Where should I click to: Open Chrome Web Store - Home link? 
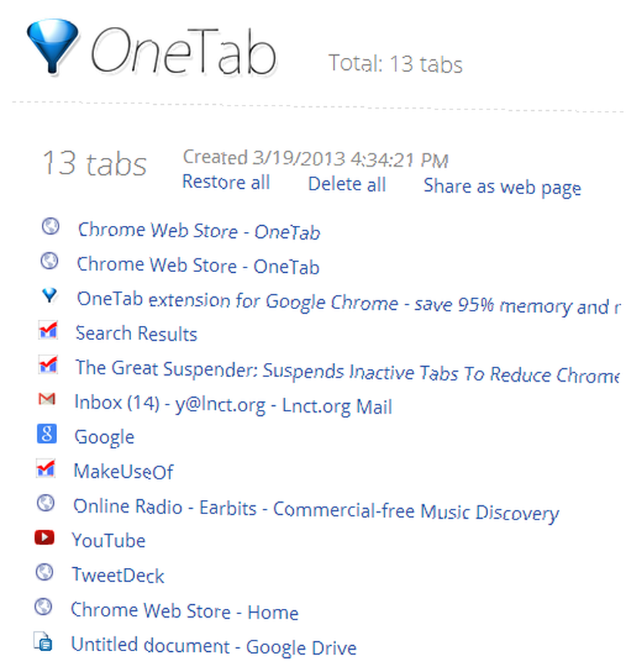pyautogui.click(x=184, y=611)
